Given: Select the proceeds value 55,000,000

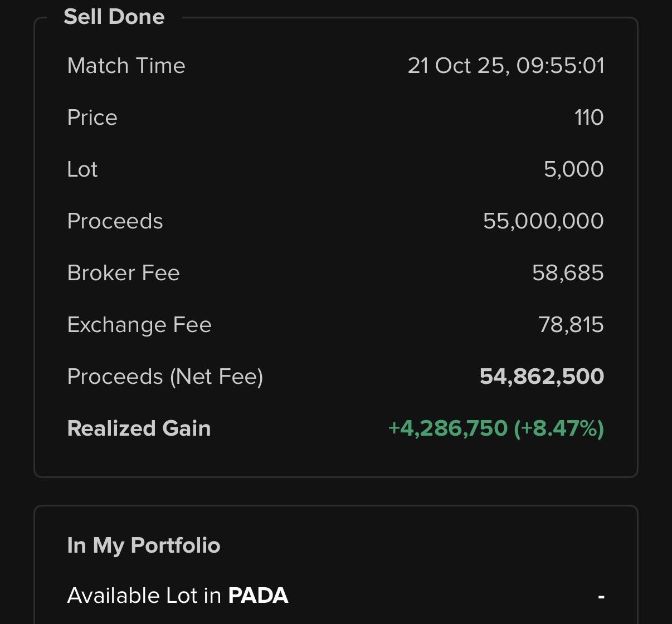Looking at the screenshot, I should point(543,221).
